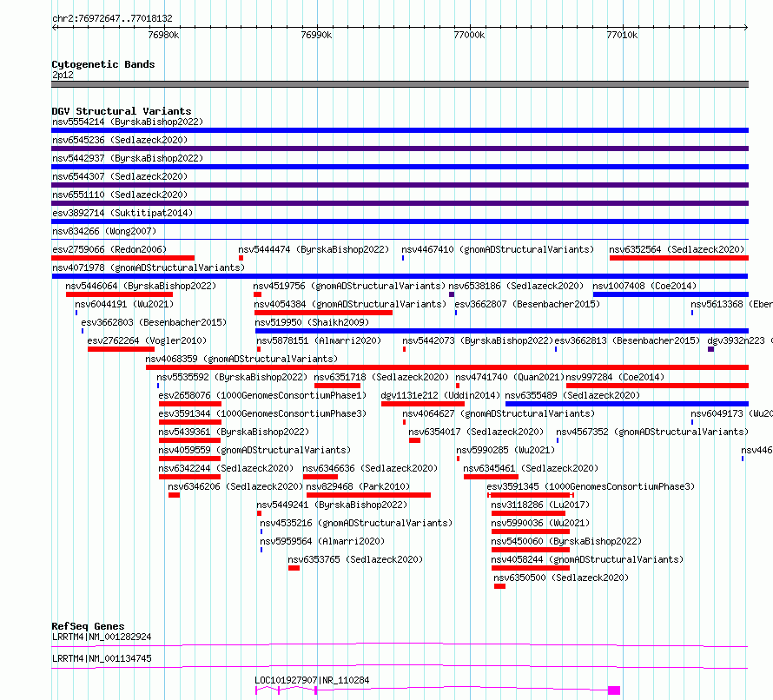Select nsv5990036 (Wu2021) variant

(540, 523)
